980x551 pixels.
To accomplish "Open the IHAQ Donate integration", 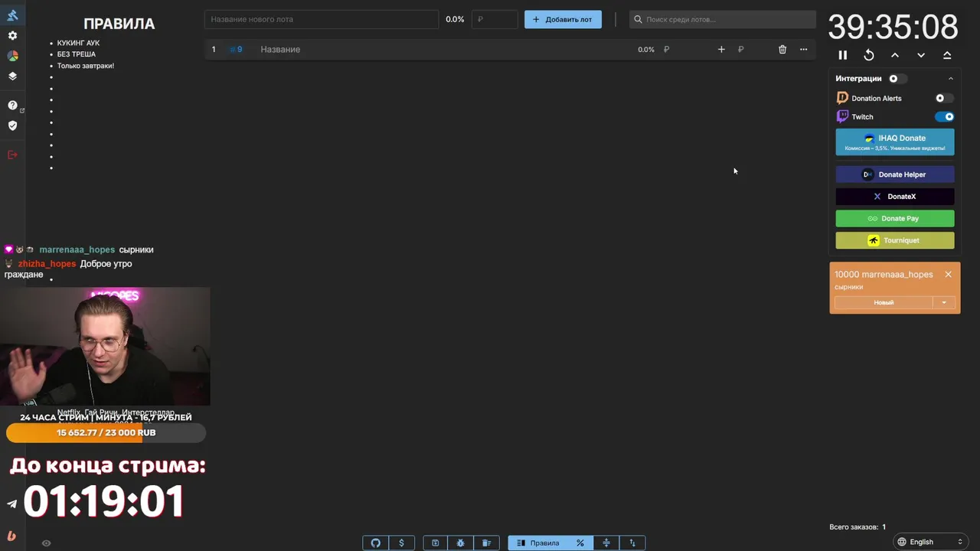I will (895, 142).
